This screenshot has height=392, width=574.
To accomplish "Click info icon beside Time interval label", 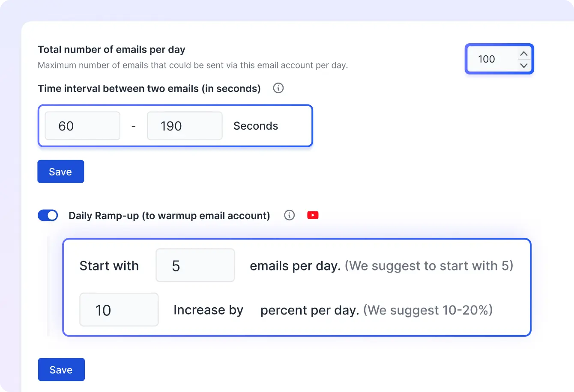I will 278,89.
